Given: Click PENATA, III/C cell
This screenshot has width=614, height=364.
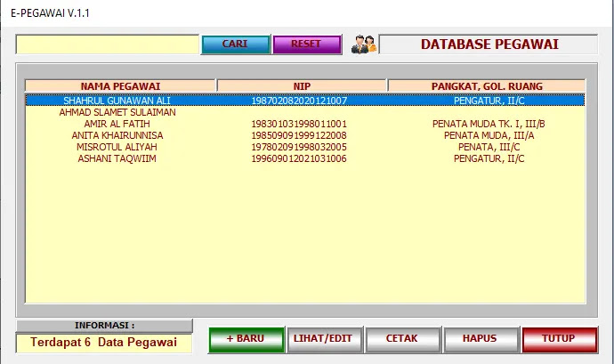Looking at the screenshot, I should click(x=489, y=147).
